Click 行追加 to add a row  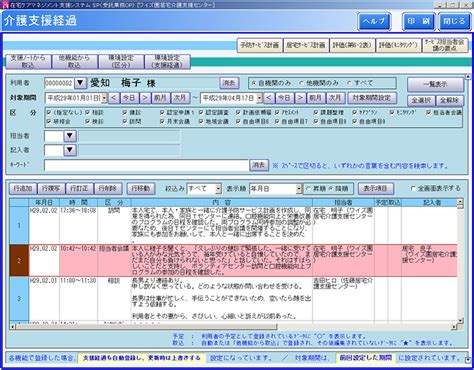[x=23, y=189]
